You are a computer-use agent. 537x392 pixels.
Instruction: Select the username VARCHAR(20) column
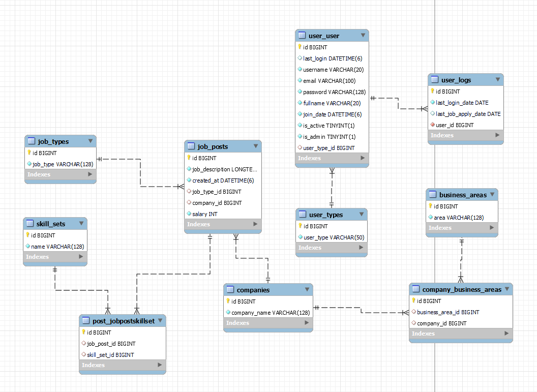(332, 70)
